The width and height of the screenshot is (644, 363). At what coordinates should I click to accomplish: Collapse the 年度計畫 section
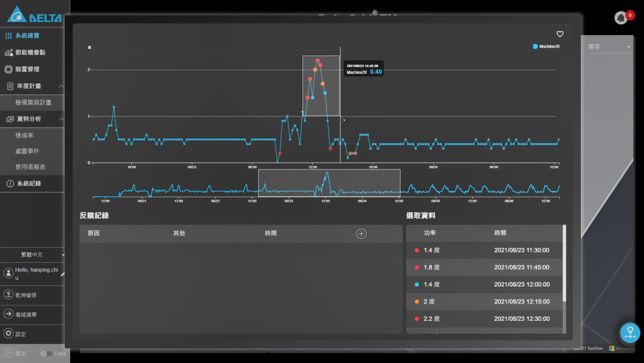61,86
